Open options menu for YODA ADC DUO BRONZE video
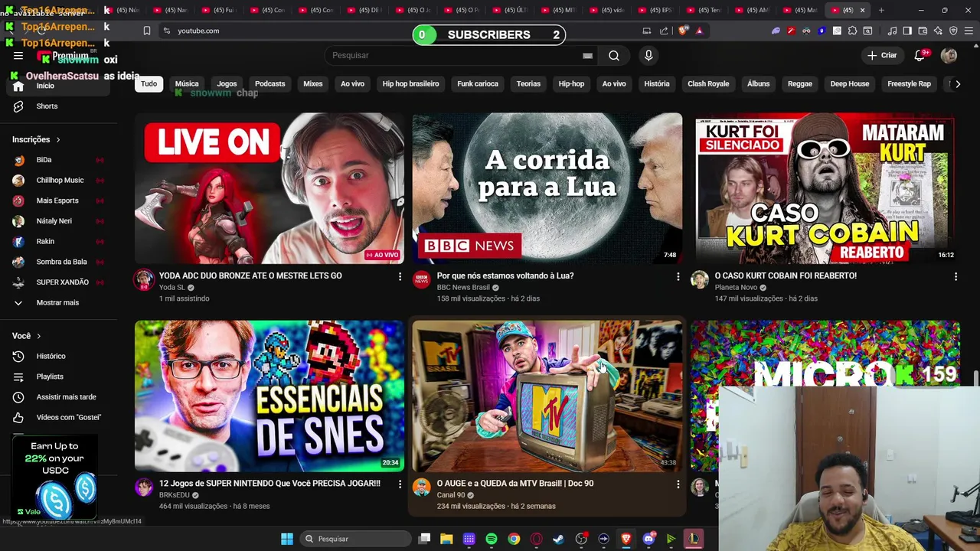The width and height of the screenshot is (980, 551). pyautogui.click(x=400, y=276)
